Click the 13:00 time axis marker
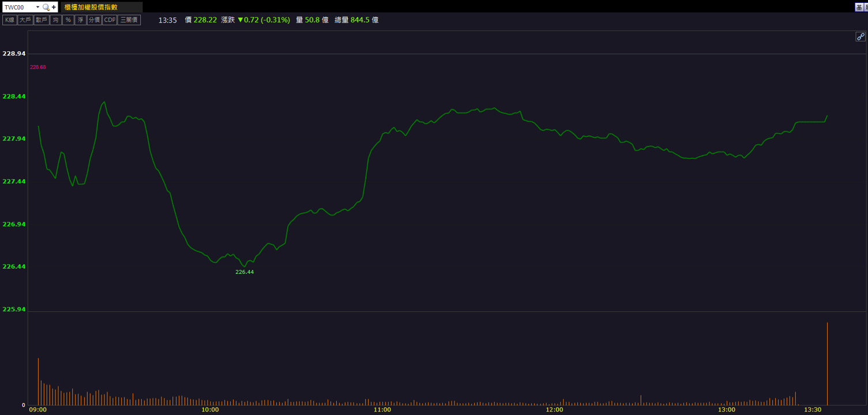The image size is (868, 415). pos(727,410)
